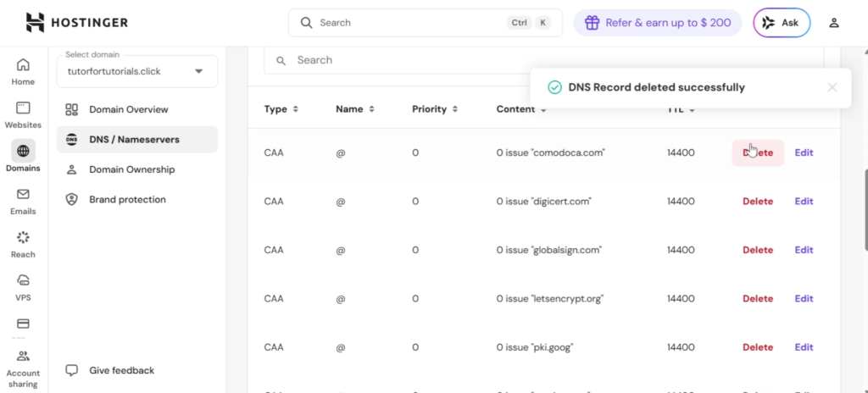Open the Home sidebar icon

tap(23, 71)
